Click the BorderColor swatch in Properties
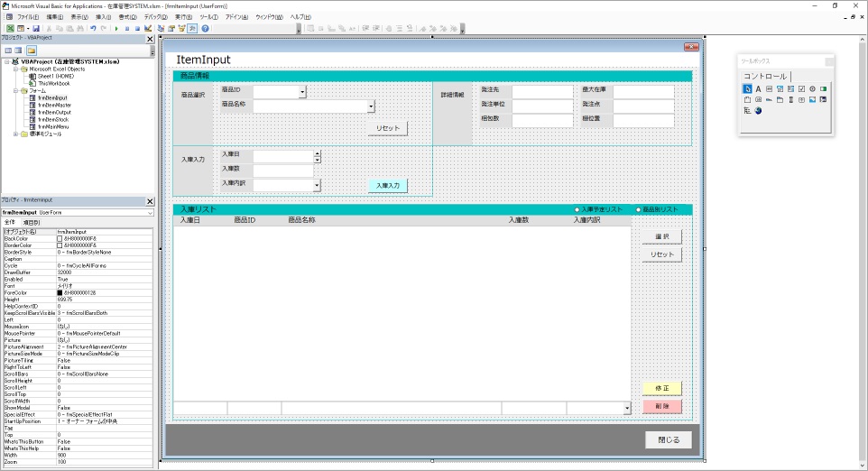Image resolution: width=868 pixels, height=471 pixels. [60, 245]
